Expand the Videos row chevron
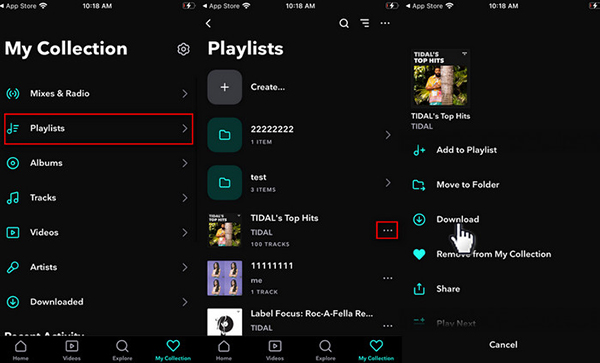The height and width of the screenshot is (363, 600). (x=185, y=233)
